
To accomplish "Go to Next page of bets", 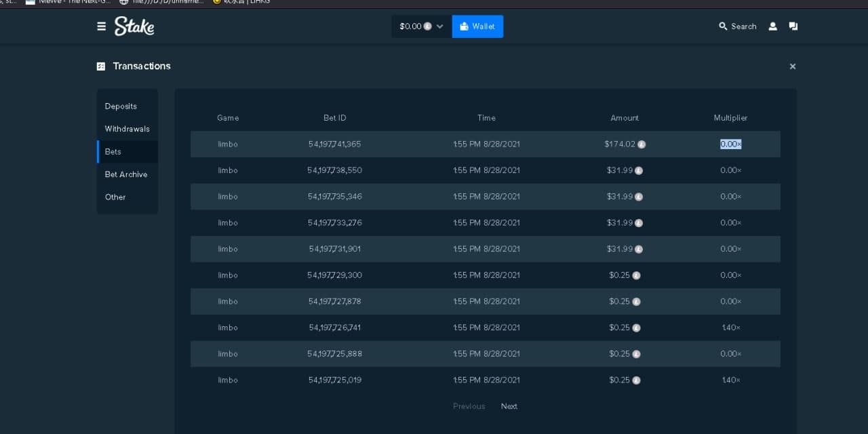I will coord(509,406).
